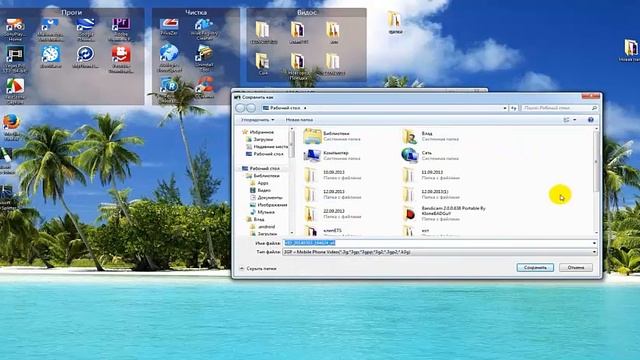Click the Чистка fence title
The image size is (640, 360).
[x=196, y=12]
